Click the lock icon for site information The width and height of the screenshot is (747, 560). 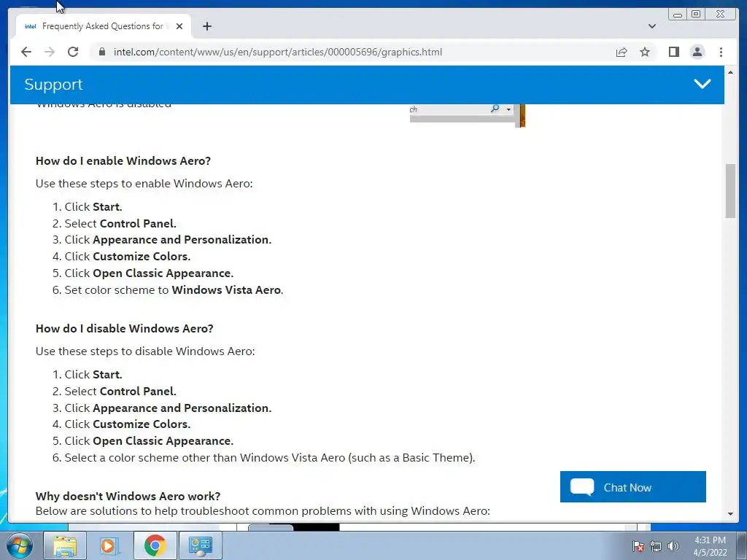(x=101, y=52)
